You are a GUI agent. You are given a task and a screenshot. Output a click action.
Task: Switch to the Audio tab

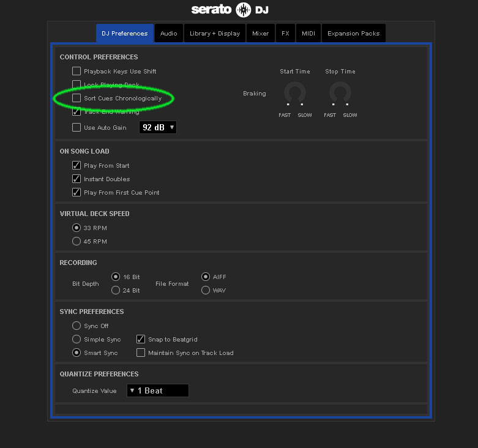(x=169, y=34)
